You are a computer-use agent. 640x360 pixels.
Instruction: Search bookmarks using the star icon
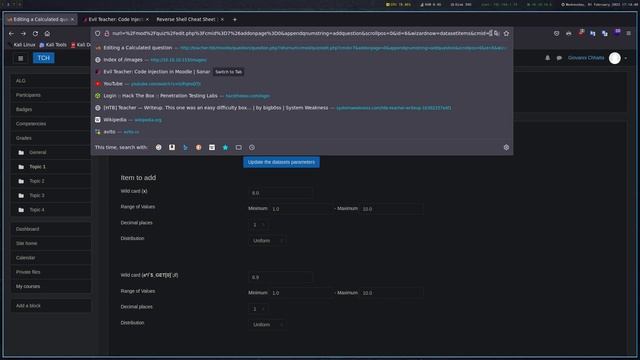click(225, 147)
